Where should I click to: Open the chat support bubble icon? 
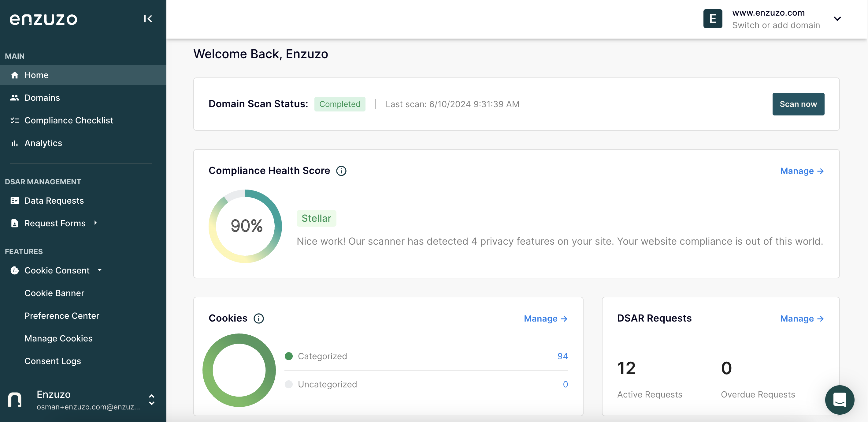[840, 400]
